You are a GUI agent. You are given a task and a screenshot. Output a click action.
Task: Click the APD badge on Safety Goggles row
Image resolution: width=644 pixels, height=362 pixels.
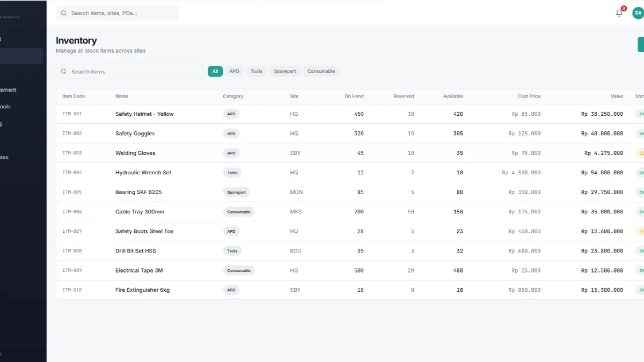click(231, 134)
